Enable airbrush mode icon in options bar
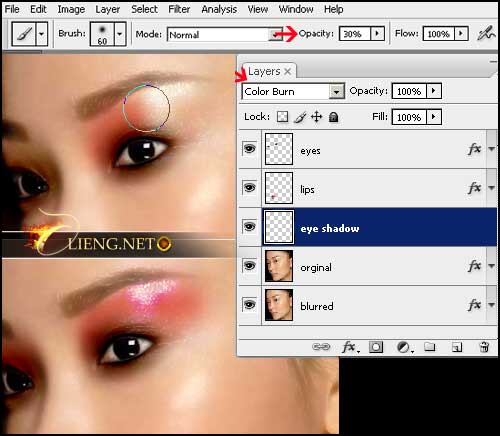The height and width of the screenshot is (436, 500). (x=486, y=34)
